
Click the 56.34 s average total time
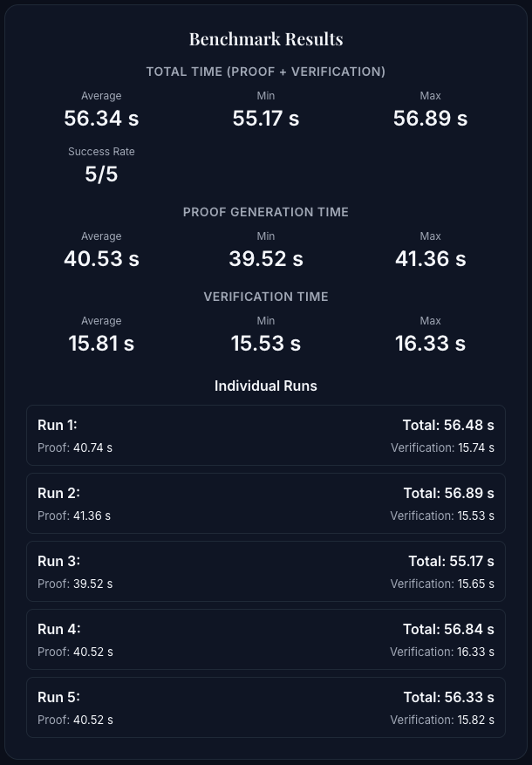click(x=101, y=119)
